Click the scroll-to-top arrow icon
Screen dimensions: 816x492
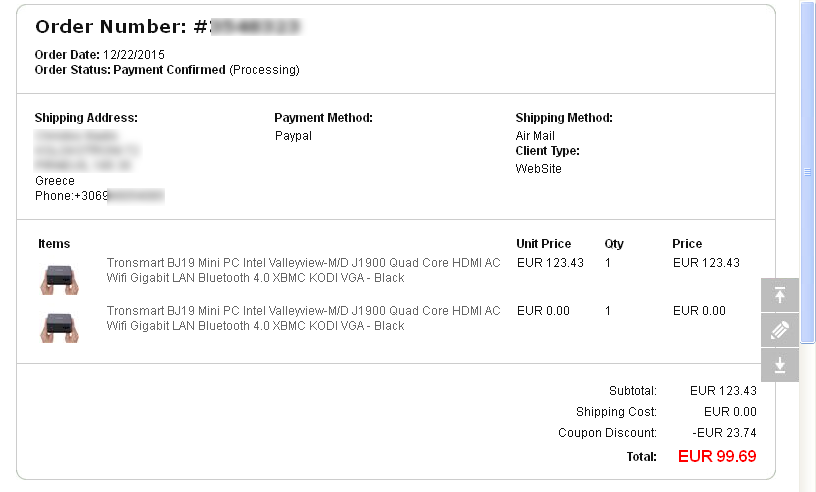coord(780,295)
